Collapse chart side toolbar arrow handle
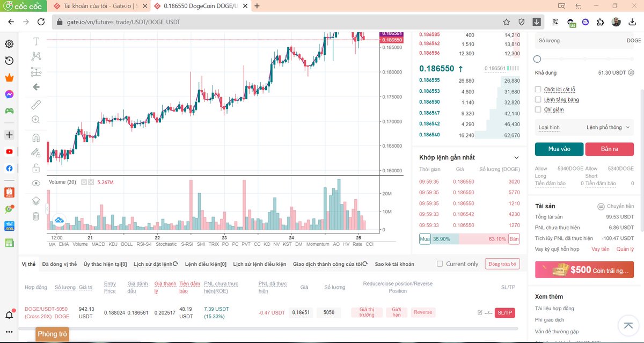Viewport: 644px width, 343px height. coord(47,209)
